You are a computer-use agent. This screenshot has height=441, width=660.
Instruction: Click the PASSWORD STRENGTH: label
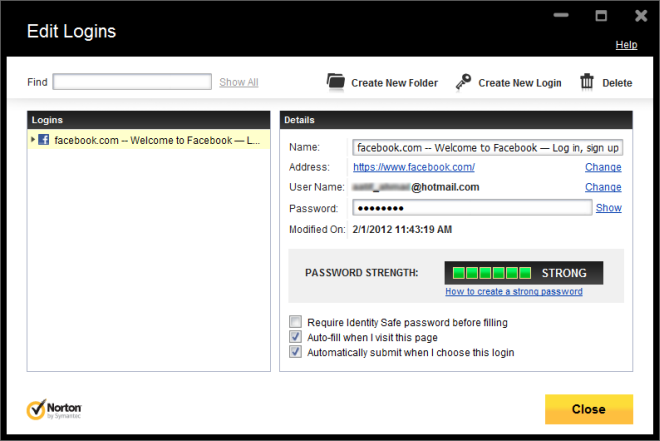(362, 273)
